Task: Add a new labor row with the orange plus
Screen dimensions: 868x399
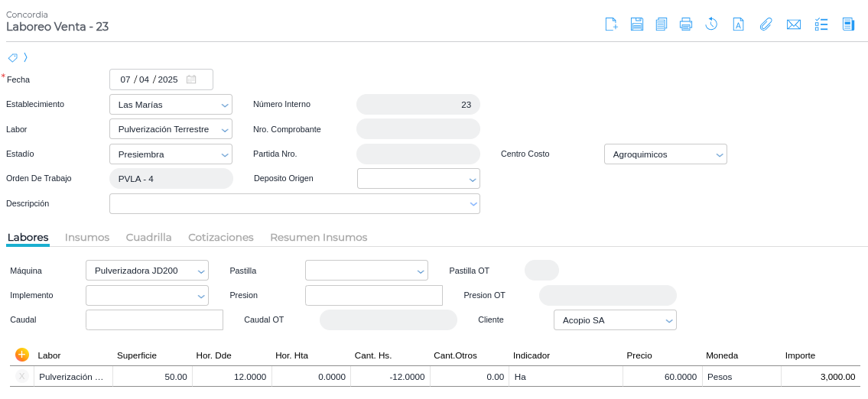Action: [x=22, y=355]
